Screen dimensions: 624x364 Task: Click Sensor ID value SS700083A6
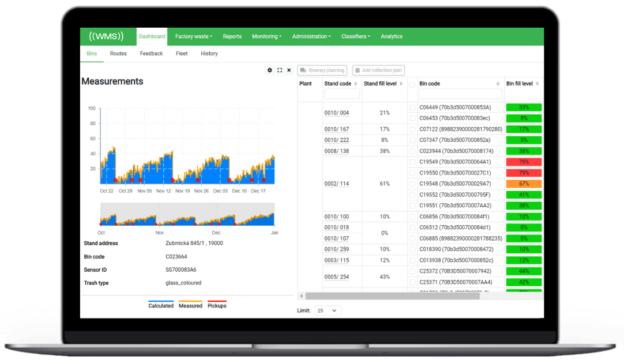click(181, 270)
